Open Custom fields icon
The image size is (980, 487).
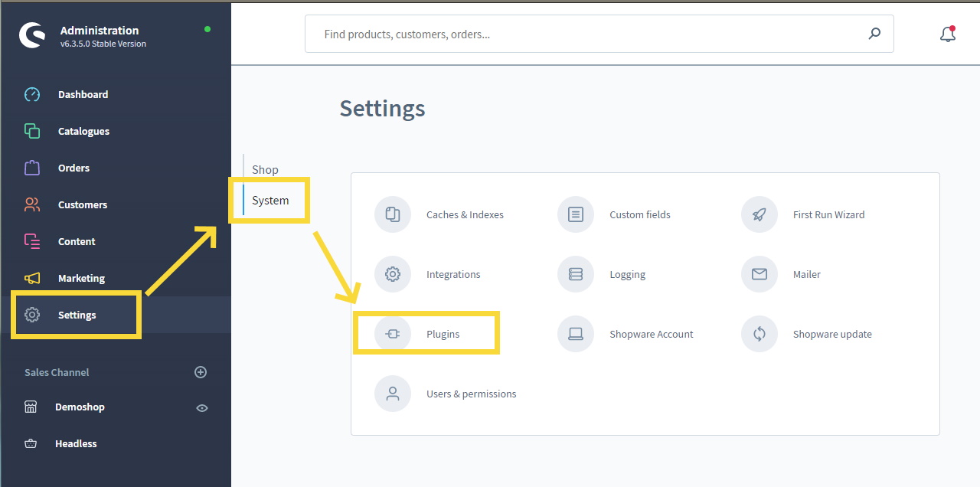(x=576, y=214)
